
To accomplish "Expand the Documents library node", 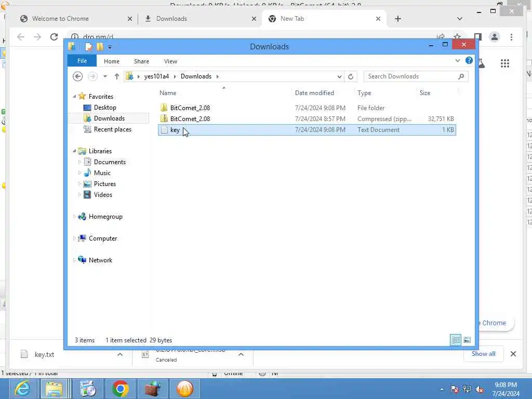I will tap(79, 162).
